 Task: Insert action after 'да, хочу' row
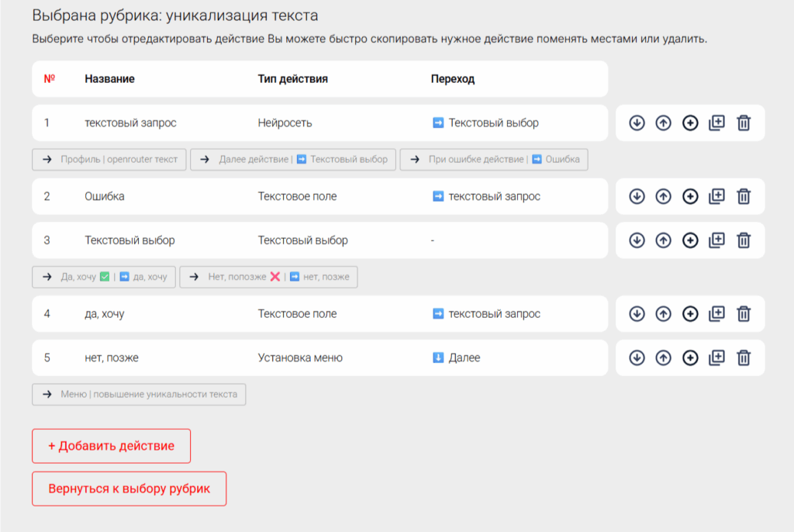(690, 314)
